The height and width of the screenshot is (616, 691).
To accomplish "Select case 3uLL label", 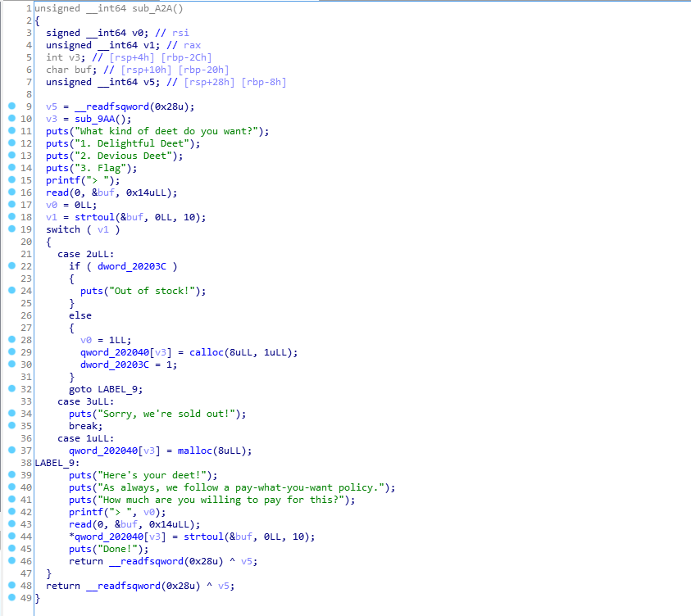I will 86,401.
